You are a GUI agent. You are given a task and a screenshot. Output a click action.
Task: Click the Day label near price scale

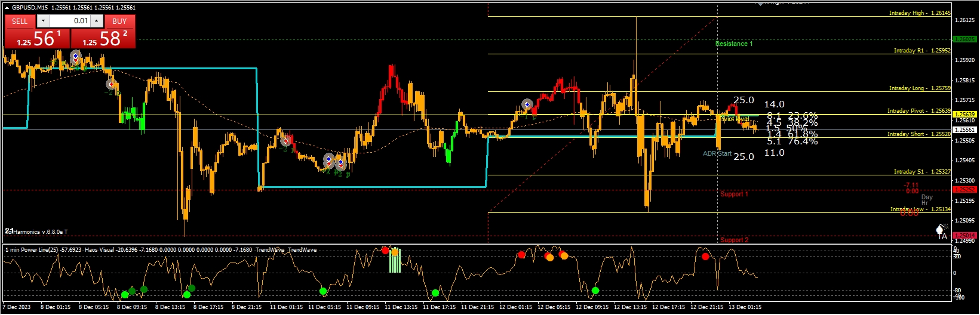pyautogui.click(x=927, y=197)
